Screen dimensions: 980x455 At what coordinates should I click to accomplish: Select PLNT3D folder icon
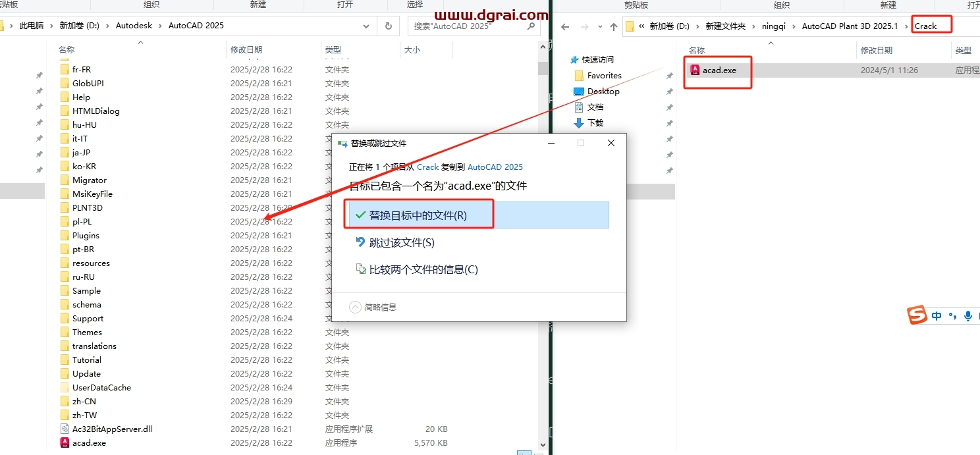coord(65,207)
